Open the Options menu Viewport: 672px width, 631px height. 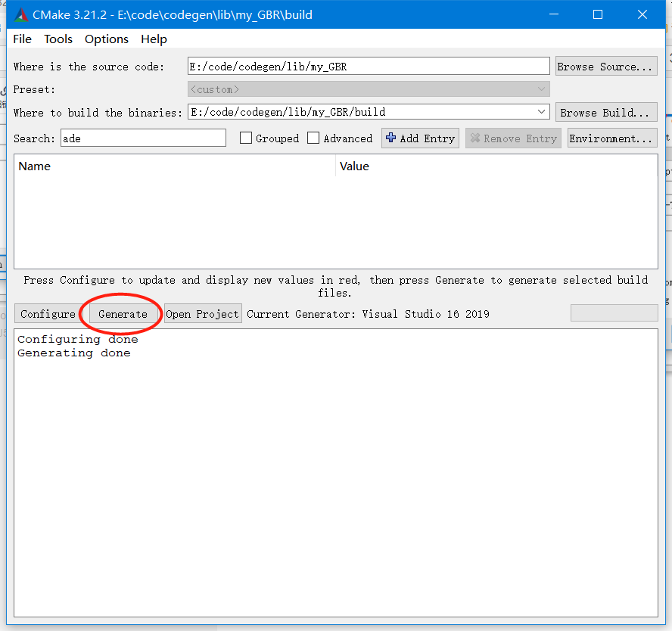[x=106, y=39]
